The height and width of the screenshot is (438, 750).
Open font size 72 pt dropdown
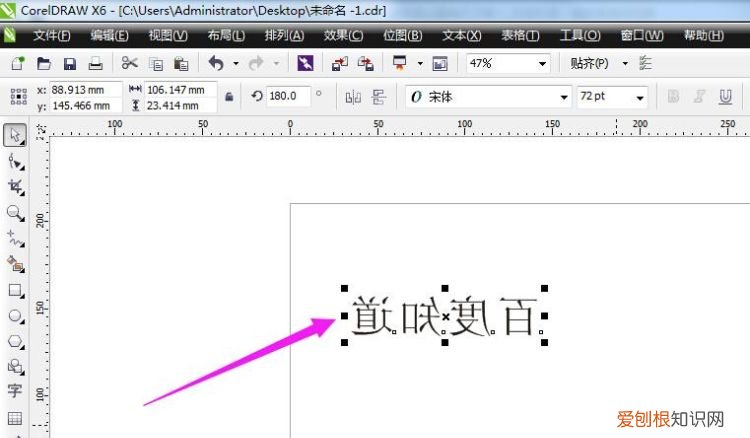(640, 98)
